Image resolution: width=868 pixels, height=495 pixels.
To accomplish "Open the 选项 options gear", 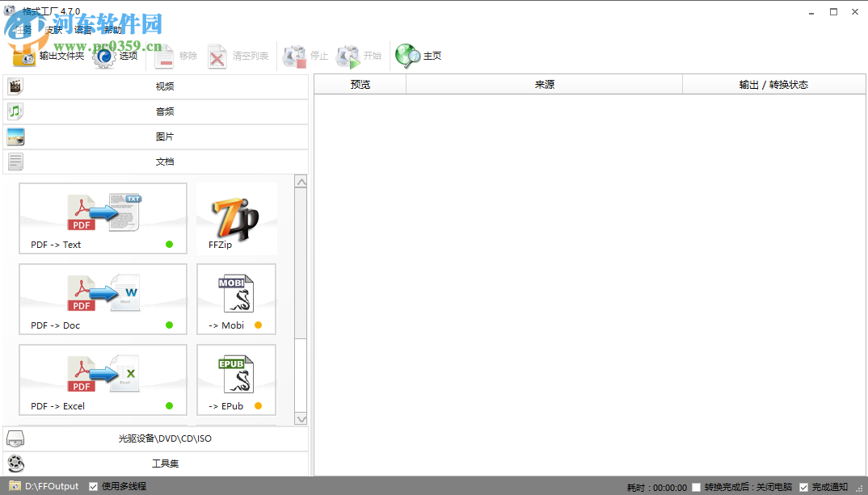I will pos(115,56).
